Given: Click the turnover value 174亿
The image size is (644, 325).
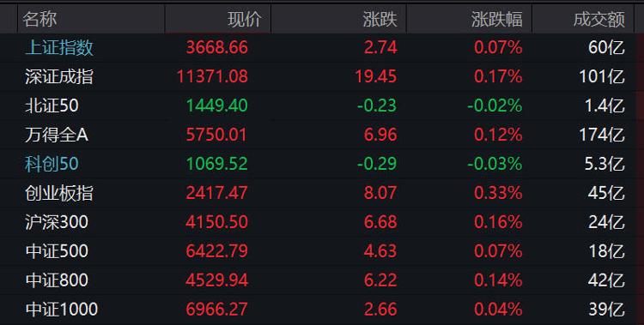Looking at the screenshot, I should [x=602, y=135].
